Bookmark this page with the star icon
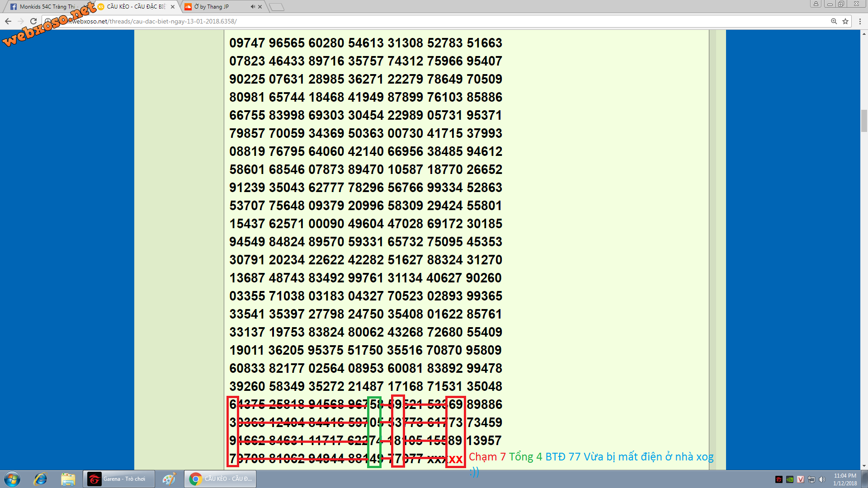The image size is (868, 488). pyautogui.click(x=845, y=21)
